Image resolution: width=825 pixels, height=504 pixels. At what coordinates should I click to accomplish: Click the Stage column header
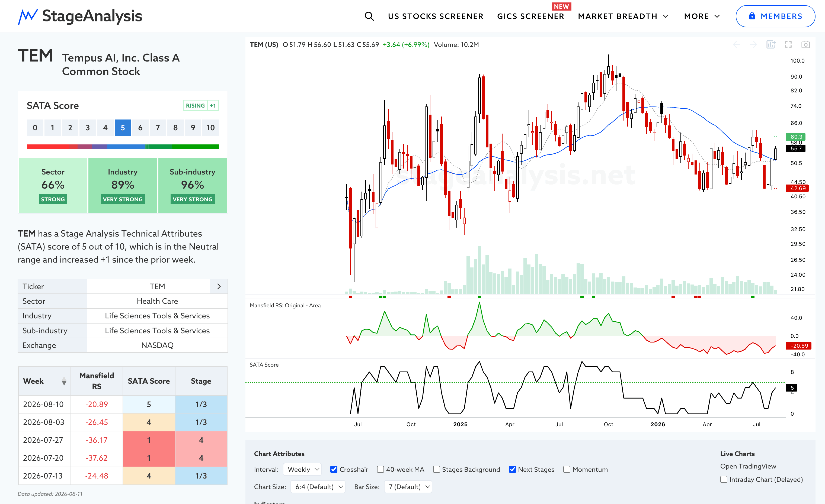[201, 381]
